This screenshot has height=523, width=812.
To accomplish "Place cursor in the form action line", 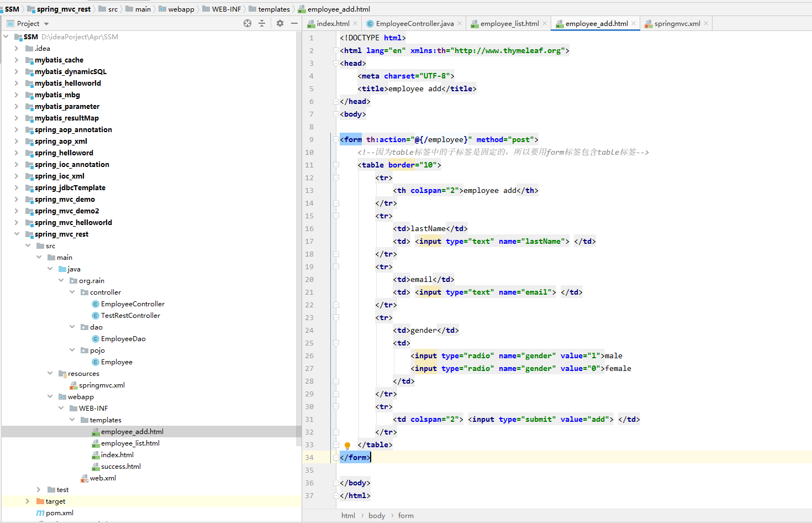I will tap(439, 139).
